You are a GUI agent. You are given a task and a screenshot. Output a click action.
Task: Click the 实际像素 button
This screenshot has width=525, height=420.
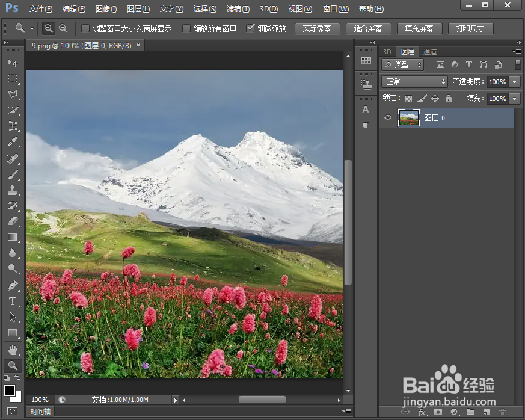(317, 28)
